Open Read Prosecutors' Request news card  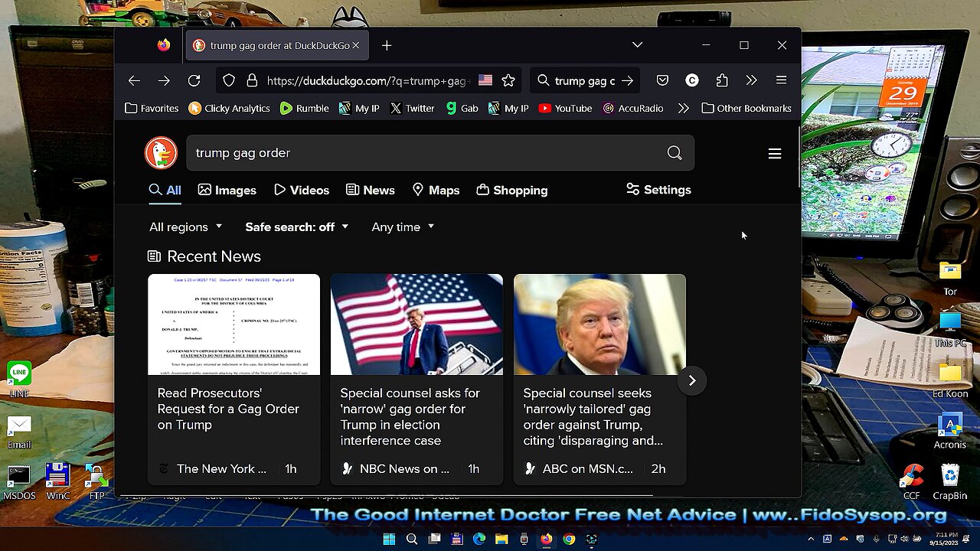click(234, 379)
